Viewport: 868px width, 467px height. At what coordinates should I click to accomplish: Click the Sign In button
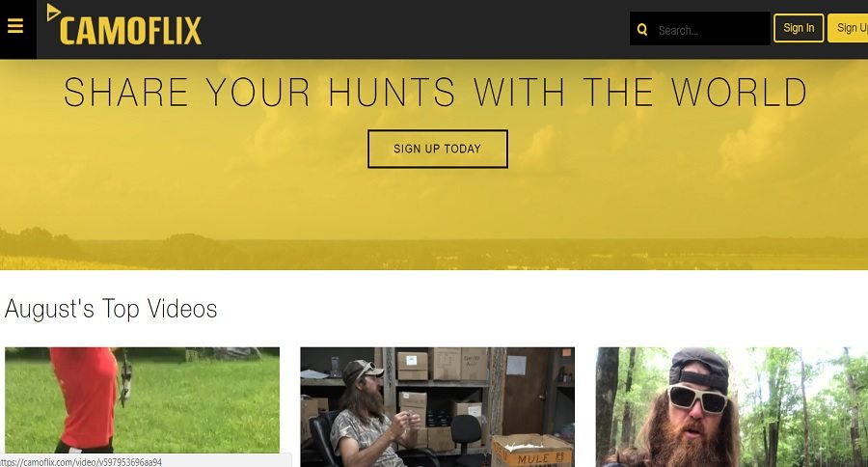[799, 28]
